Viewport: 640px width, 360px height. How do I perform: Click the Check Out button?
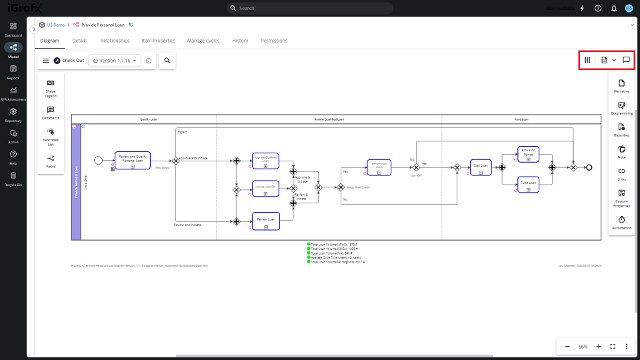point(69,60)
